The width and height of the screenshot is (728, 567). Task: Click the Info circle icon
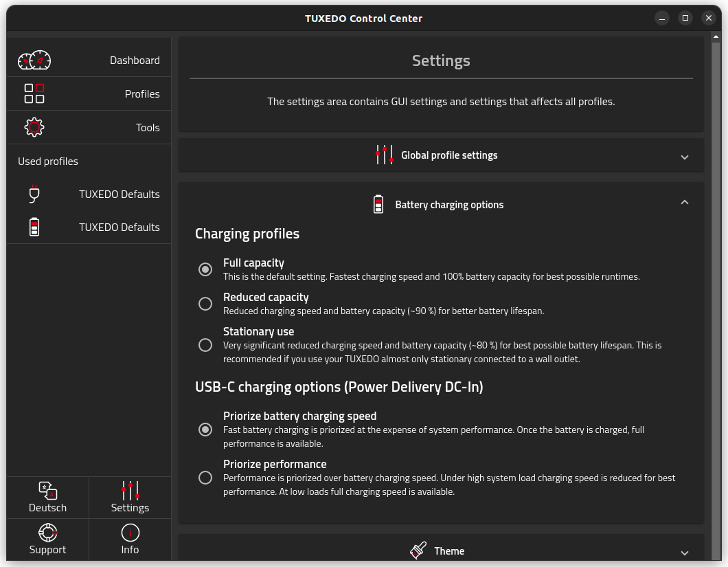pyautogui.click(x=130, y=531)
